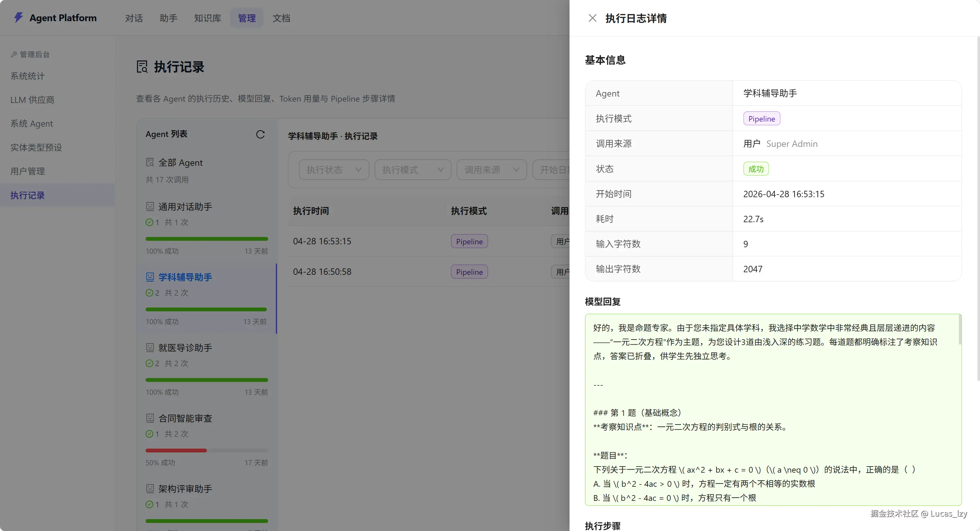Click the 合同智能审查 agent icon
Viewport: 980px width, 531px height.
tap(150, 418)
